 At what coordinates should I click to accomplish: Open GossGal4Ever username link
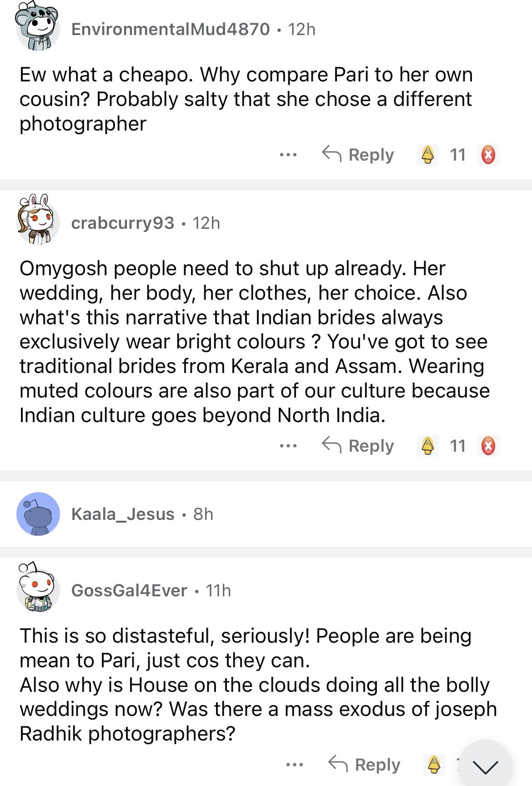[x=129, y=590]
